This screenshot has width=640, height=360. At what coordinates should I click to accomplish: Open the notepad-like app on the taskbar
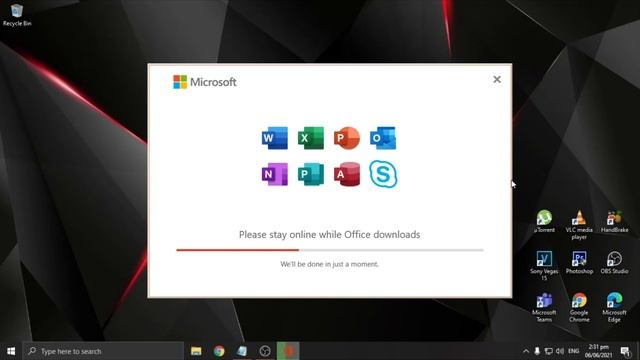[x=242, y=351]
